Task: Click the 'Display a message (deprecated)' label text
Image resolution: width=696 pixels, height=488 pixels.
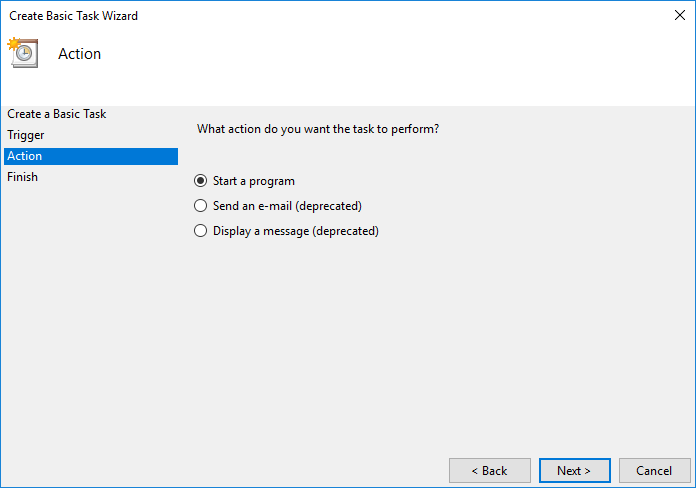Action: tap(296, 231)
